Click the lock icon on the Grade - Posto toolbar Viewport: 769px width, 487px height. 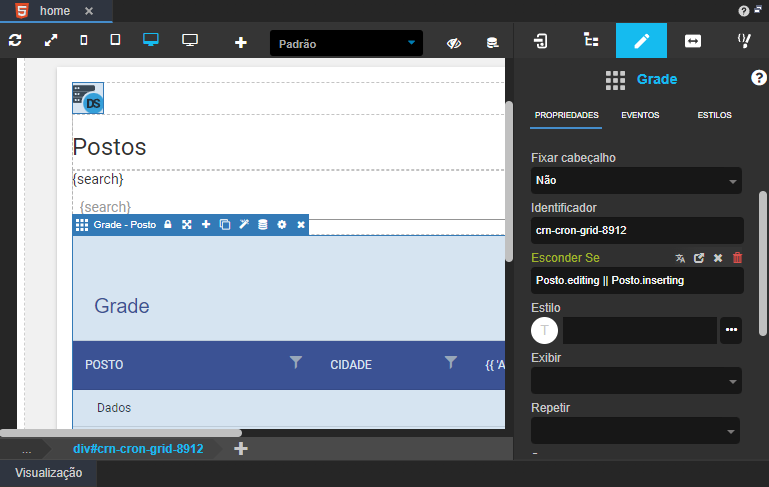coord(168,225)
